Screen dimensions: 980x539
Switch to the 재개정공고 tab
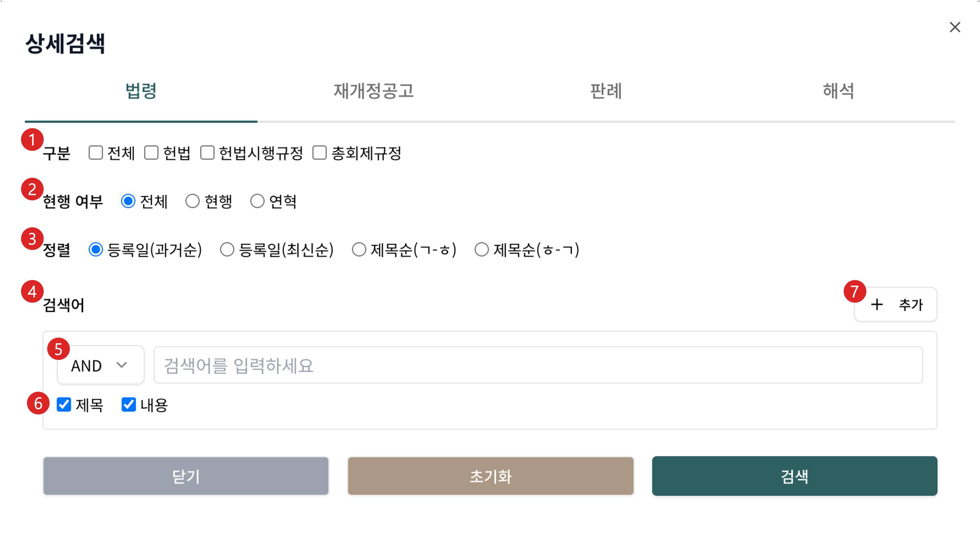374,91
